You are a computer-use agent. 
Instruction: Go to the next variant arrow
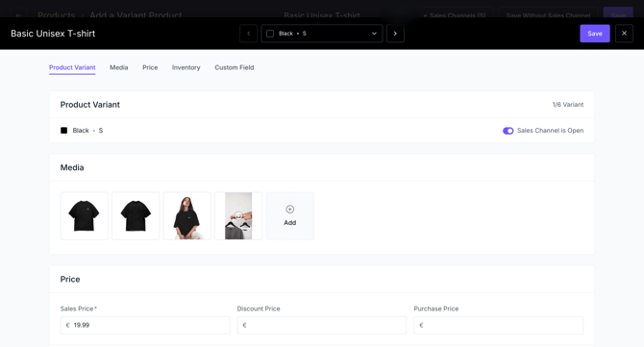[x=395, y=34]
